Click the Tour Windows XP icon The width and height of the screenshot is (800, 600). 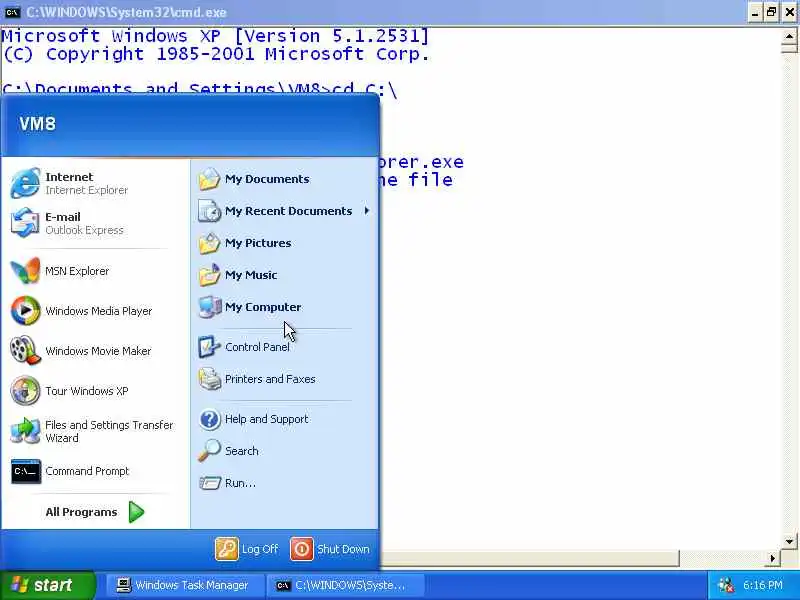click(25, 391)
